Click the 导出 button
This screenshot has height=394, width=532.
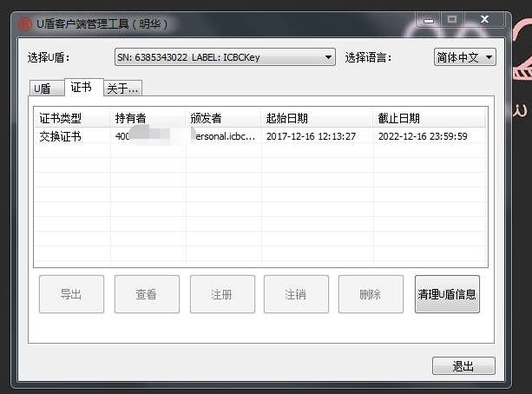71,294
